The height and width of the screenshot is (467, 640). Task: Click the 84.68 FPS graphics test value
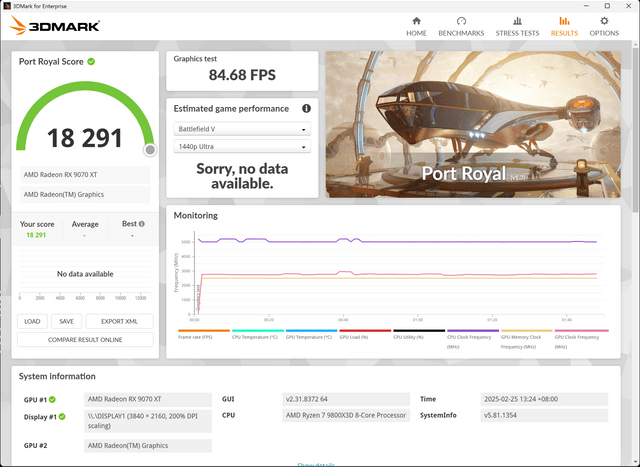coord(242,75)
